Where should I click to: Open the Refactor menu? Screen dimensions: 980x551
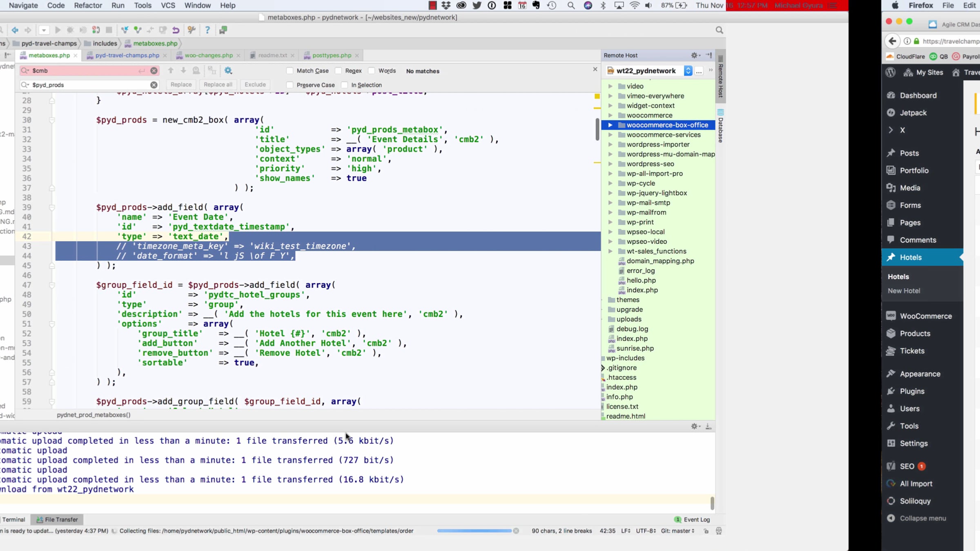[x=88, y=5]
